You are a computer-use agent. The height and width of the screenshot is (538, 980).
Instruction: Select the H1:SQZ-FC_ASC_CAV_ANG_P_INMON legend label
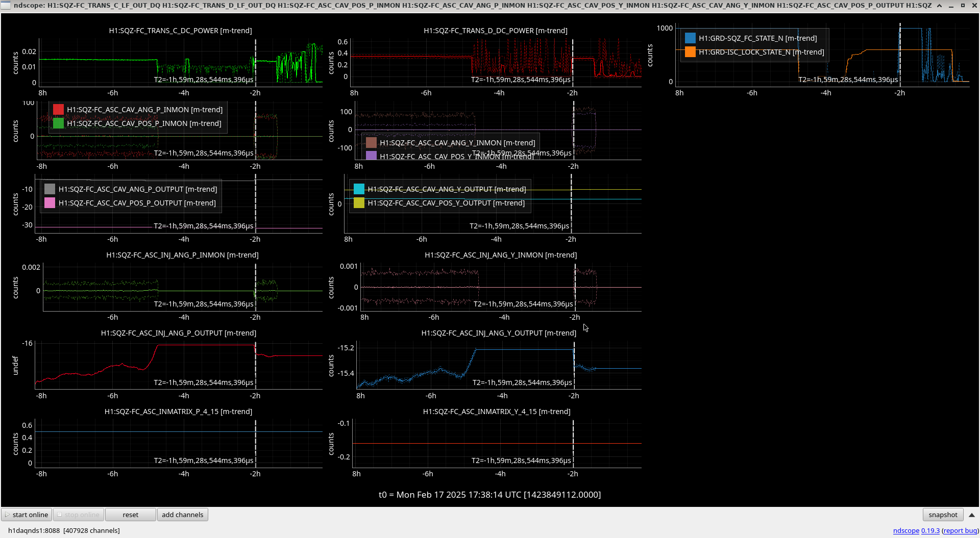coord(144,110)
